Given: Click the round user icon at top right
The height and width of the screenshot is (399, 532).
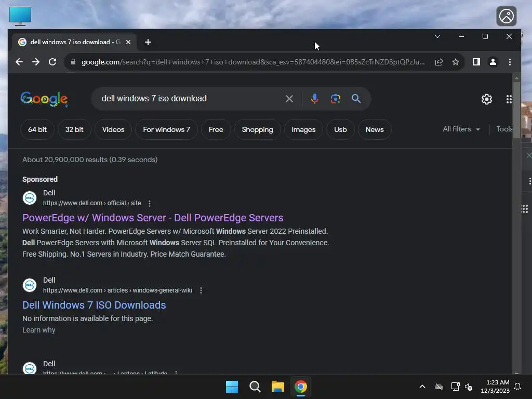Looking at the screenshot, I should point(507,16).
